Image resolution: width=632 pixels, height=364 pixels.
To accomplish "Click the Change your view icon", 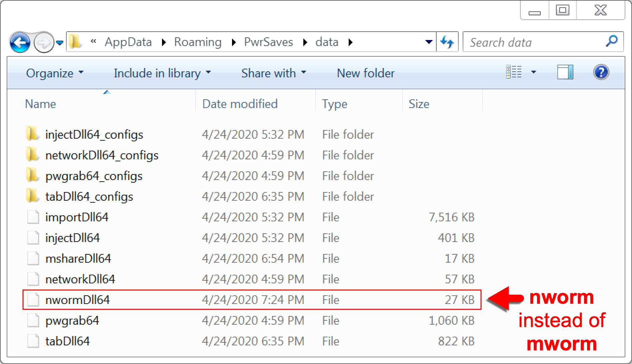I will tap(514, 72).
